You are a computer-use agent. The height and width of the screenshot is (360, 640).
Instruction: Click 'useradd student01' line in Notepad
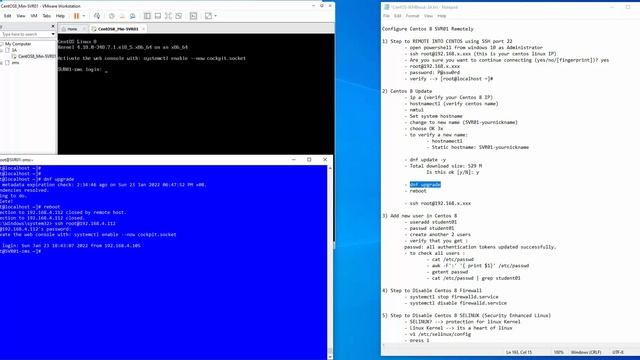pyautogui.click(x=433, y=222)
